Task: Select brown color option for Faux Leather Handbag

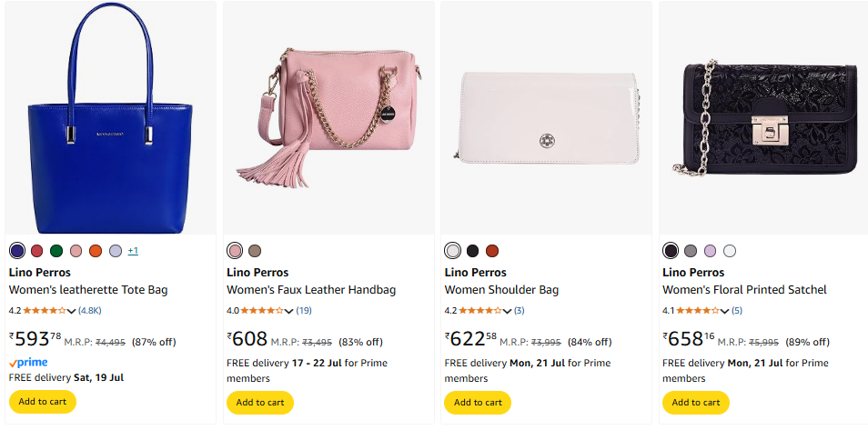Action: pyautogui.click(x=255, y=251)
